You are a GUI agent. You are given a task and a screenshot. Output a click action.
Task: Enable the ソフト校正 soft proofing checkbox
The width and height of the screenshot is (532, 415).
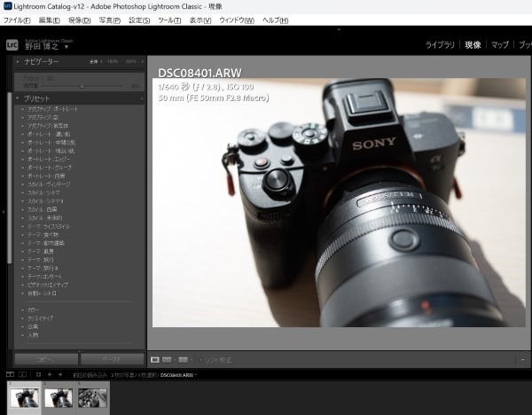pyautogui.click(x=200, y=359)
